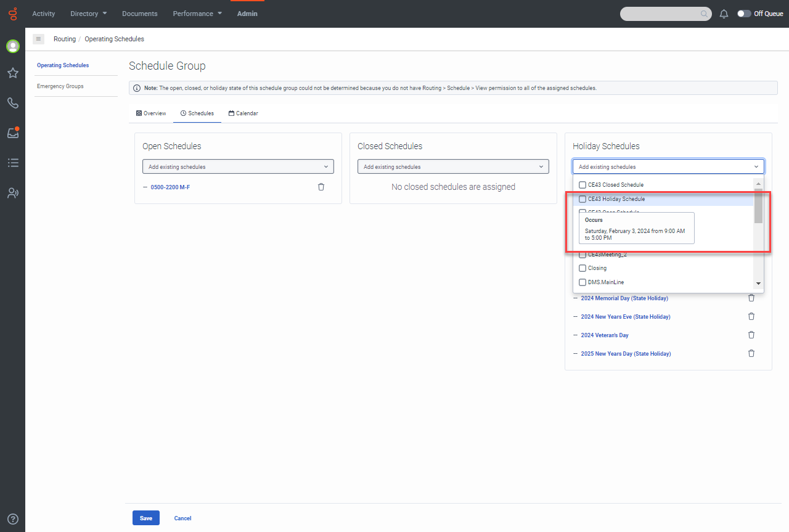The image size is (789, 532).
Task: Collapse the navigation hamburger menu
Action: click(x=38, y=39)
